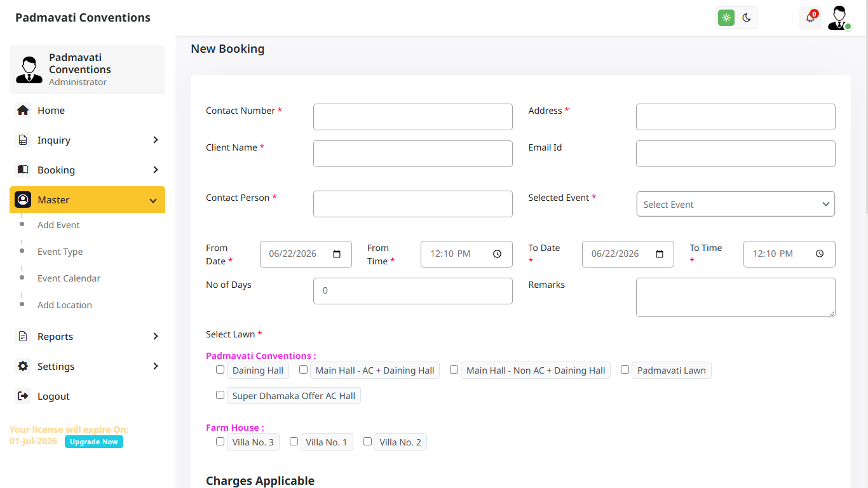Open clock picker in To Time field

(x=820, y=254)
